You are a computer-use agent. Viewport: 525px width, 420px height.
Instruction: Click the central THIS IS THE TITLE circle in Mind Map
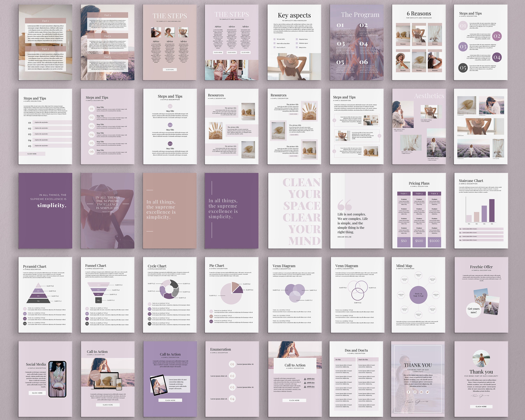(x=418, y=295)
